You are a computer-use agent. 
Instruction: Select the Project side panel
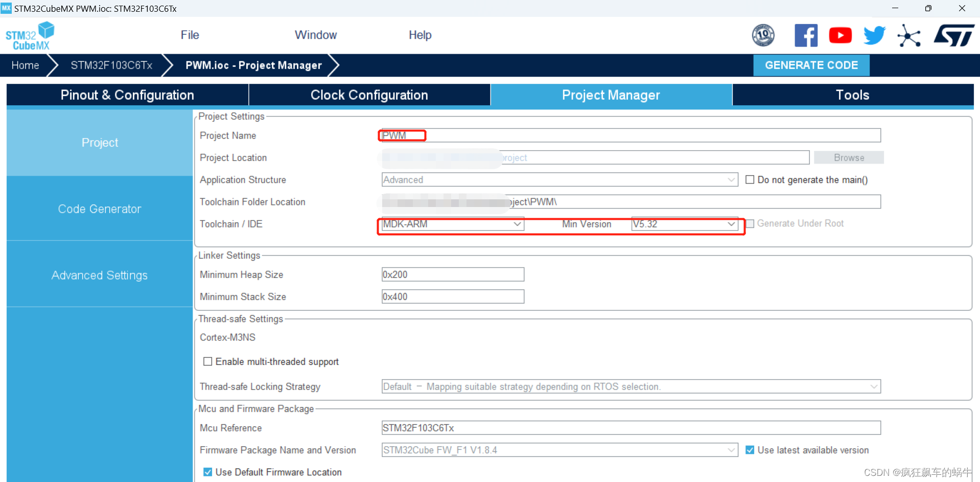coord(100,143)
